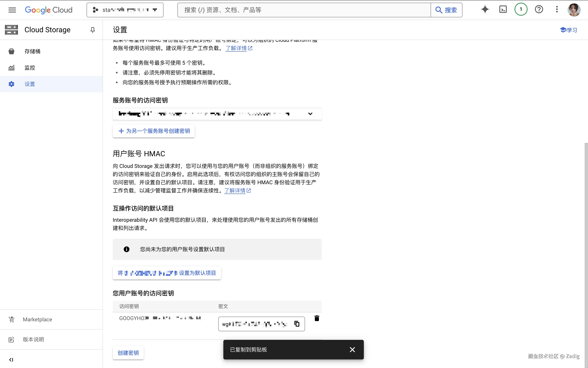Click the 创建密钥 button
588x368 pixels.
pyautogui.click(x=128, y=353)
